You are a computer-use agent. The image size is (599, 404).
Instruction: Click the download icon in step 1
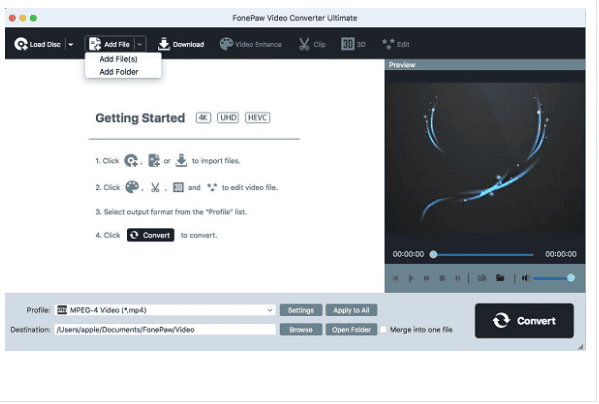[181, 160]
